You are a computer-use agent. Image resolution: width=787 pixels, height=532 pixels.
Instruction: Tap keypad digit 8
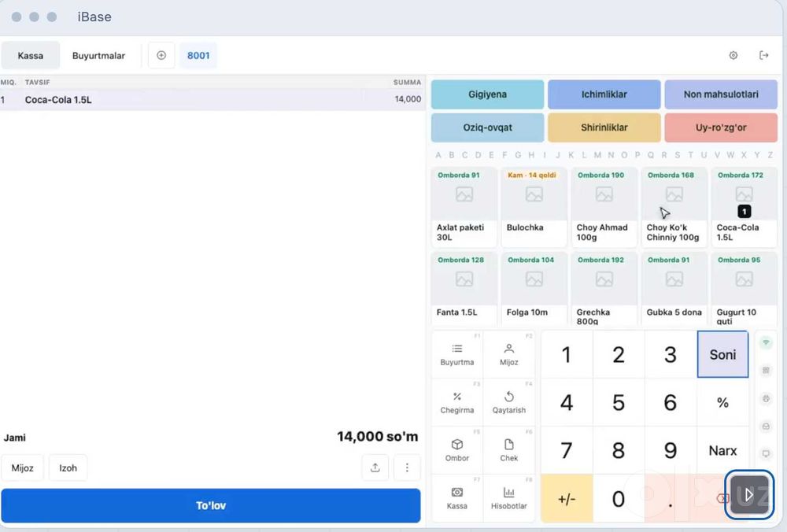tap(619, 450)
